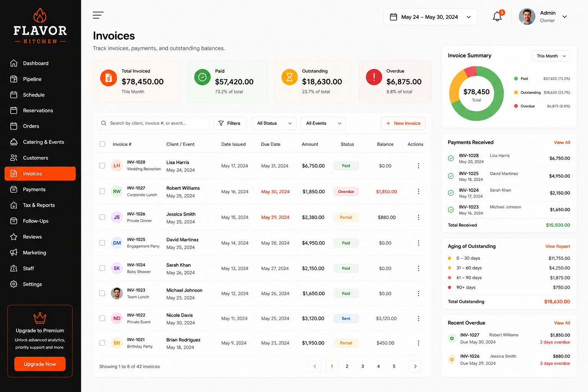Open the All Events dropdown
This screenshot has height=392, width=588.
tap(323, 123)
